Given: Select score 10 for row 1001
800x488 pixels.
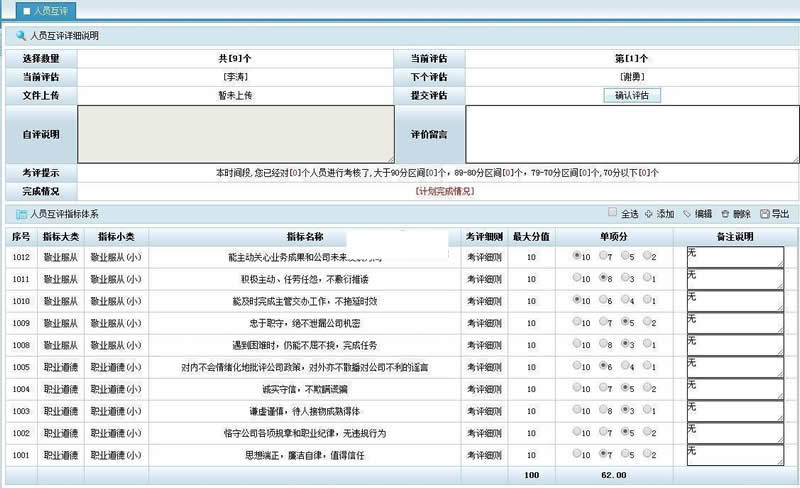Looking at the screenshot, I should 577,453.
